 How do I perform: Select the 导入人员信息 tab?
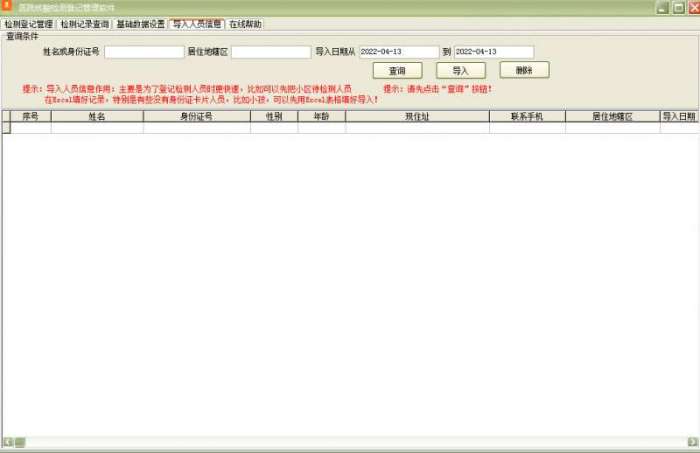point(197,24)
